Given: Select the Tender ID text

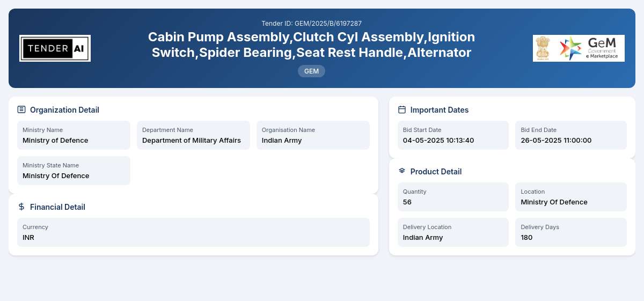Looking at the screenshot, I should click(311, 24).
